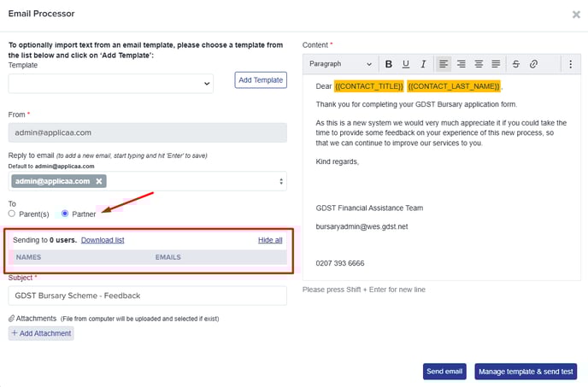588x387 pixels.
Task: Click the Download list link
Action: (x=103, y=240)
